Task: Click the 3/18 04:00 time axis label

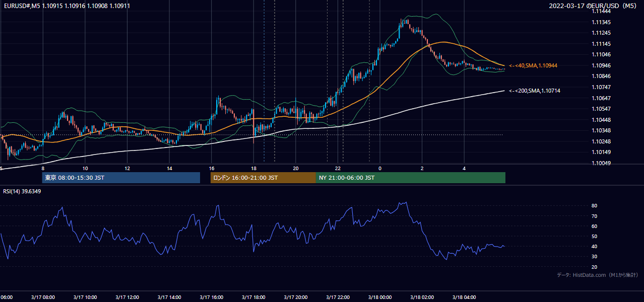Action: (x=464, y=297)
